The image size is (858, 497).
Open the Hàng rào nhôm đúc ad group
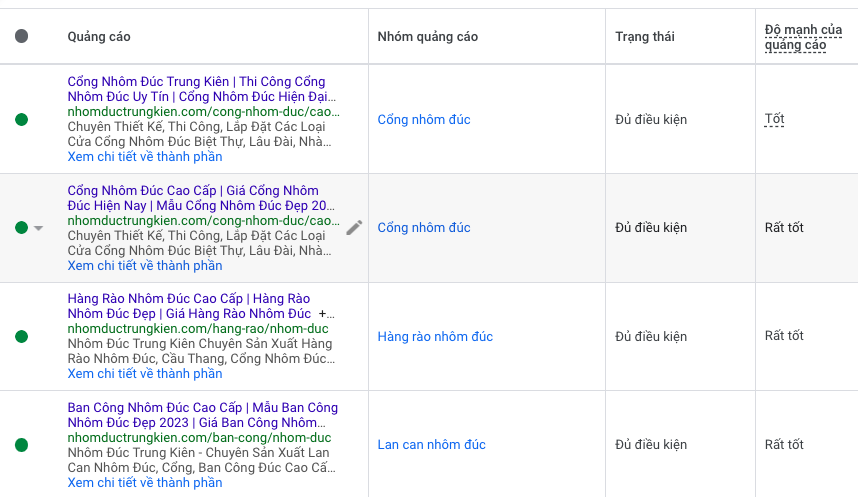(x=435, y=337)
